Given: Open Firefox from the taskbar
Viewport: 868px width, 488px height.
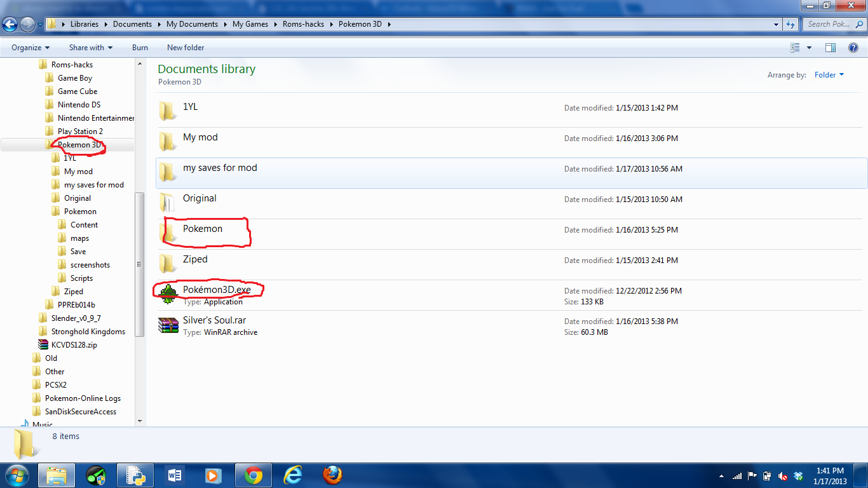Looking at the screenshot, I should 332,475.
